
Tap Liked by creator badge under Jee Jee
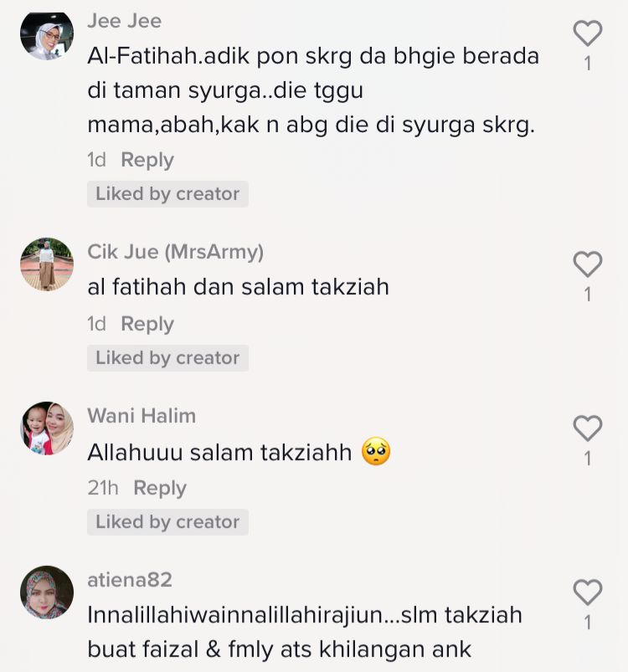pos(167,193)
